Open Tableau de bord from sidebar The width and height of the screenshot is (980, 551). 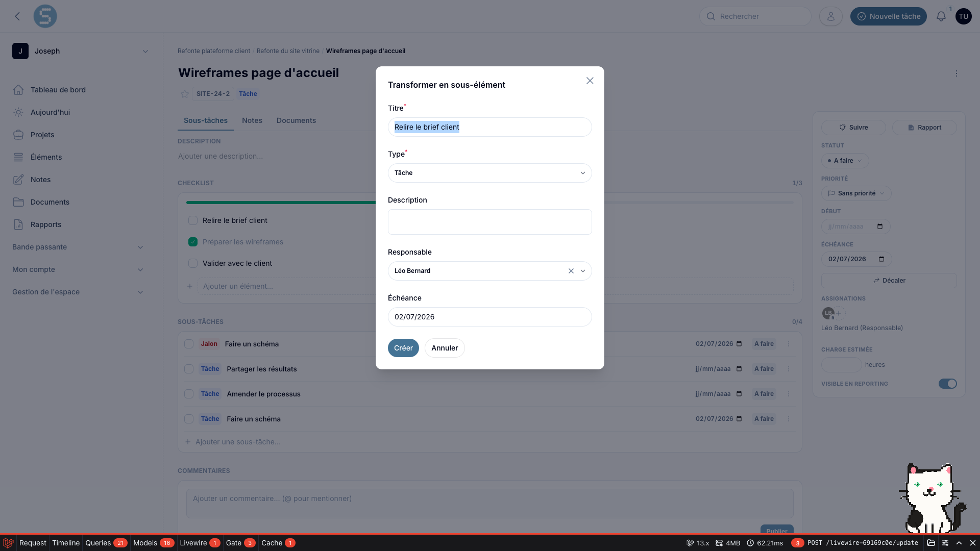(58, 90)
